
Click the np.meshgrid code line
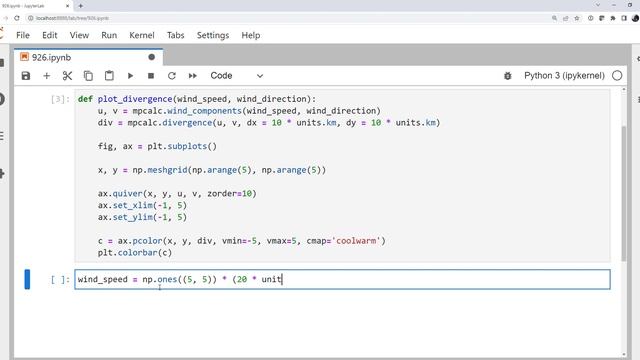tap(212, 170)
